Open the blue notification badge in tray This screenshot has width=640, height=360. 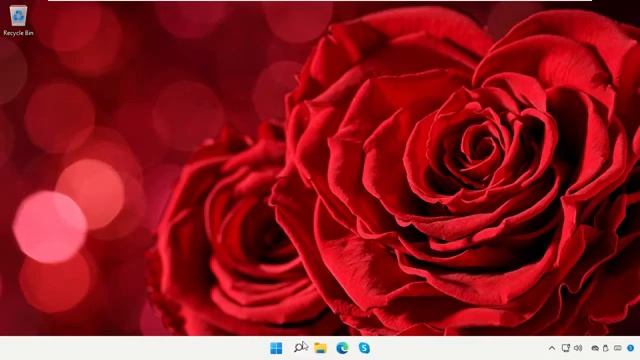coord(631,348)
